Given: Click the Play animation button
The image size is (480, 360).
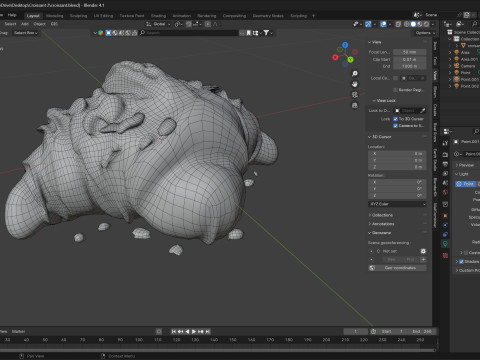Looking at the screenshot, I should click(194, 331).
